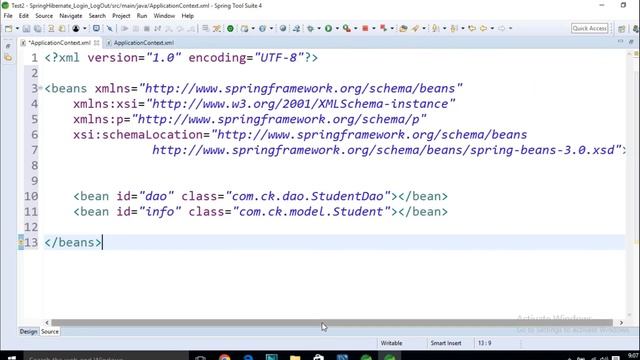Click the Maximize editor area icon
The width and height of the screenshot is (640, 360).
tap(631, 42)
